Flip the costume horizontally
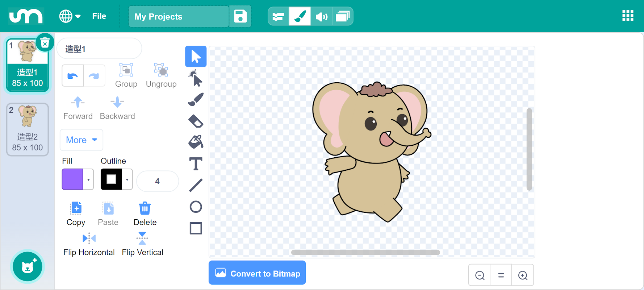 [x=89, y=244]
